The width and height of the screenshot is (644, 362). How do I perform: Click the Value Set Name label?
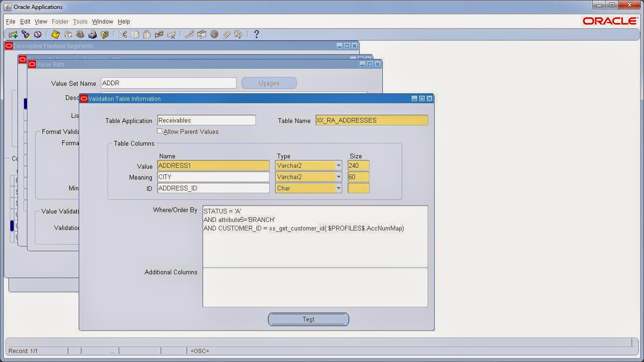[x=74, y=83]
